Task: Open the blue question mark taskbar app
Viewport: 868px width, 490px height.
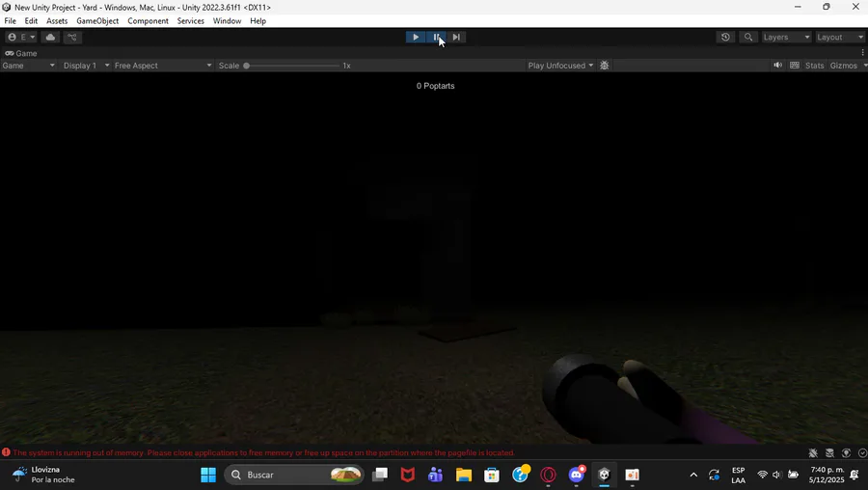Action: (521, 475)
